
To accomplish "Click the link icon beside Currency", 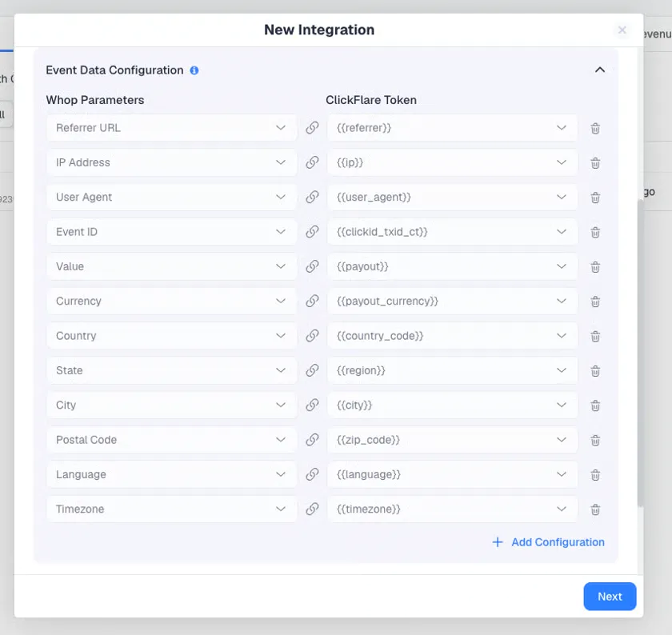I will [x=312, y=302].
